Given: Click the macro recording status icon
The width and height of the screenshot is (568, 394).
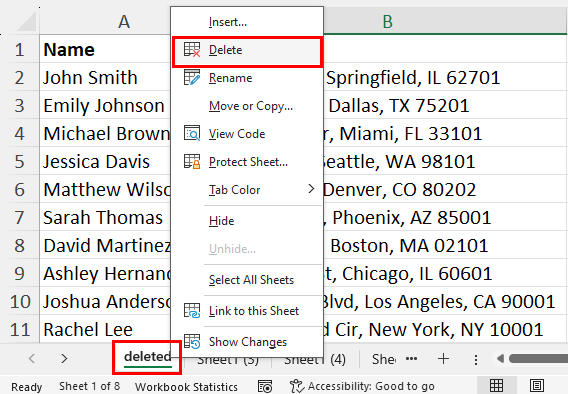Looking at the screenshot, I should [265, 386].
